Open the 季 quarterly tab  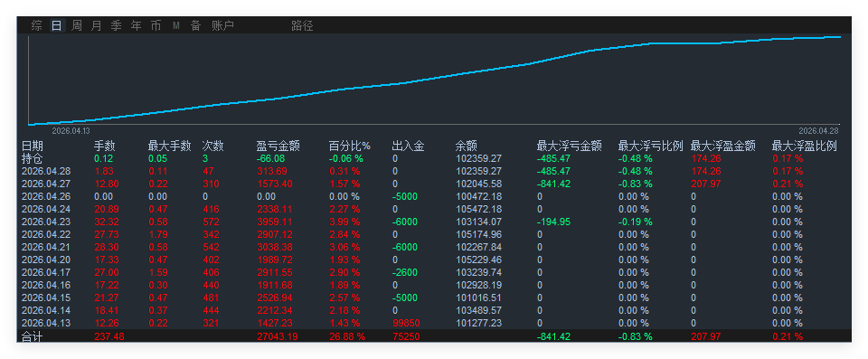pos(117,25)
